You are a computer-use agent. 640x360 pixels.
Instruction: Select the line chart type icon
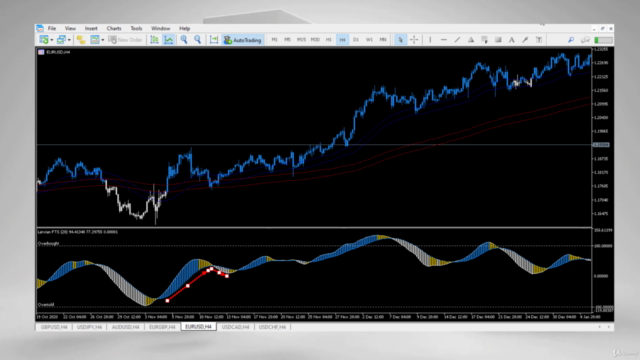point(168,40)
